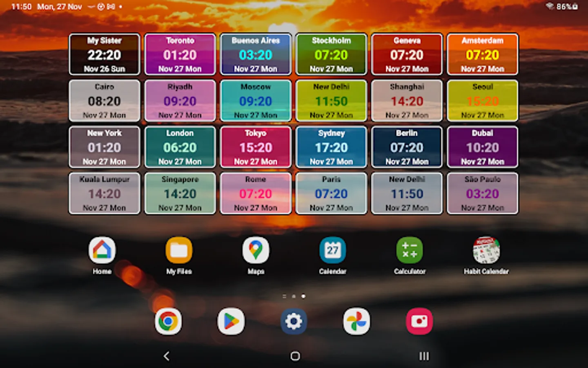
Task: Open Google Maps
Action: click(x=255, y=250)
